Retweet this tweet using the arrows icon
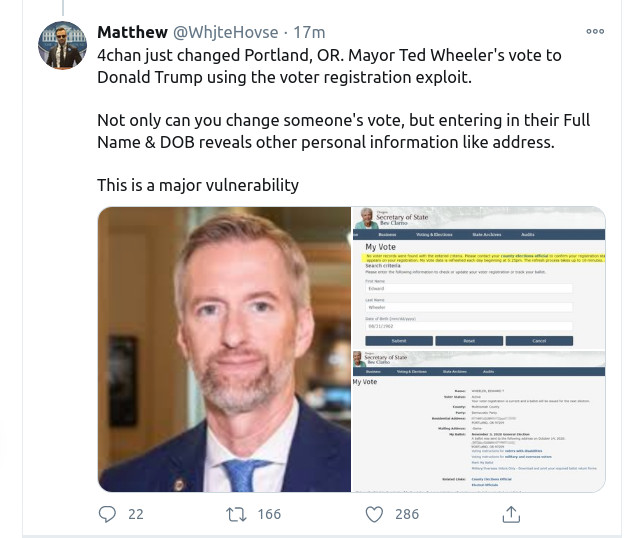Viewport: 644px width, 538px height. click(236, 514)
